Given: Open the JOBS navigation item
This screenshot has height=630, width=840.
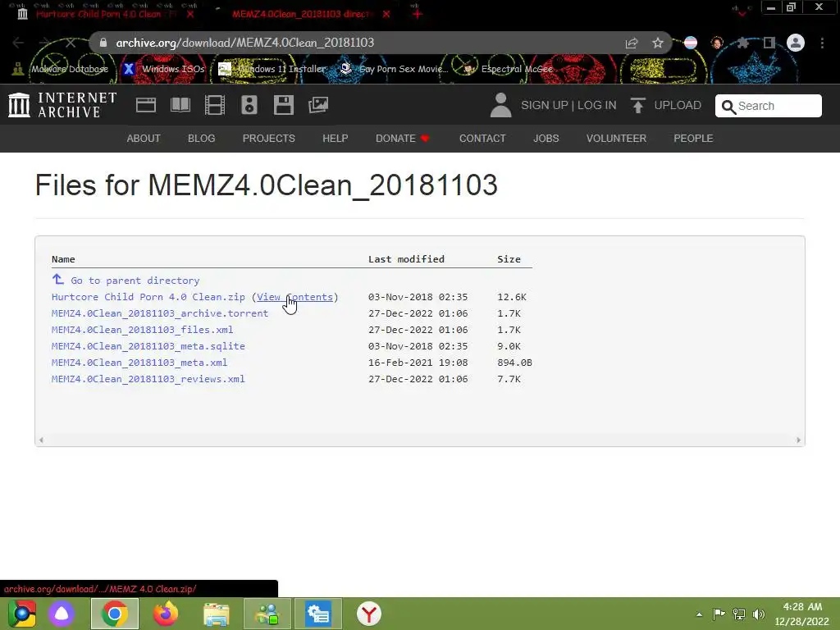Looking at the screenshot, I should [x=546, y=138].
